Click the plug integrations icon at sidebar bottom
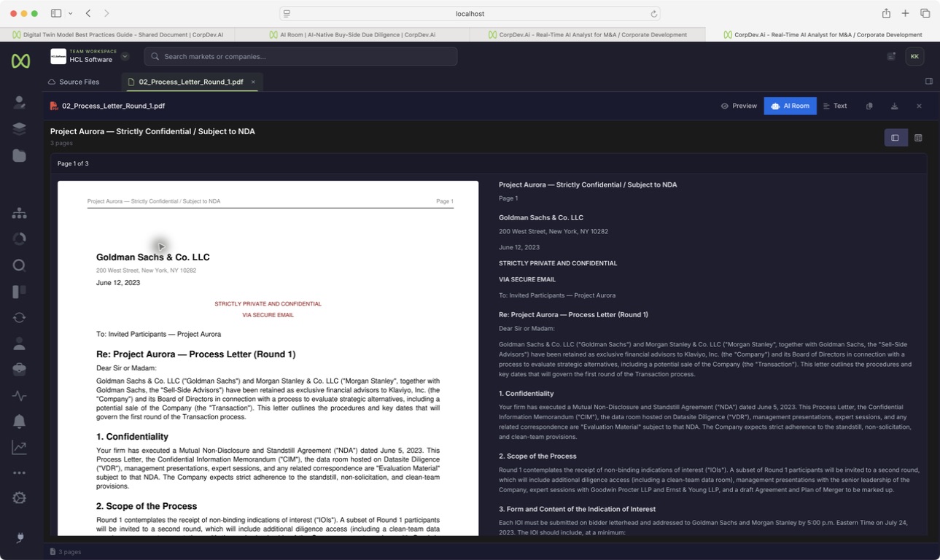This screenshot has width=940, height=560. (20, 538)
